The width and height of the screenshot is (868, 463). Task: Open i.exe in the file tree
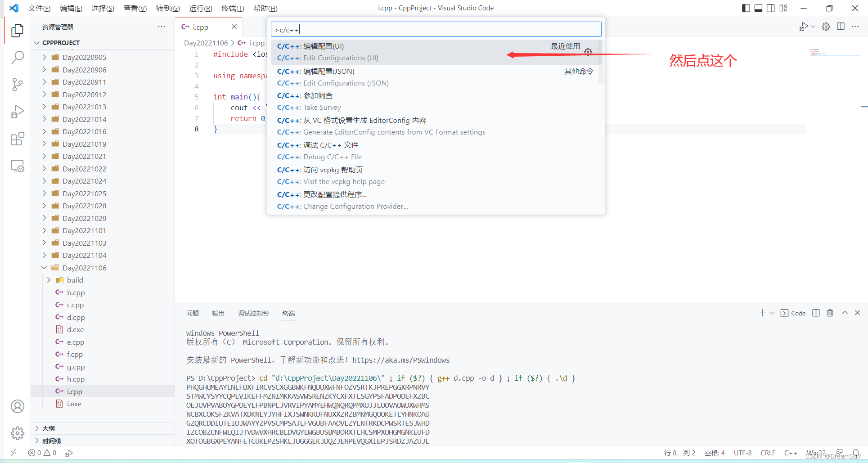pos(74,404)
